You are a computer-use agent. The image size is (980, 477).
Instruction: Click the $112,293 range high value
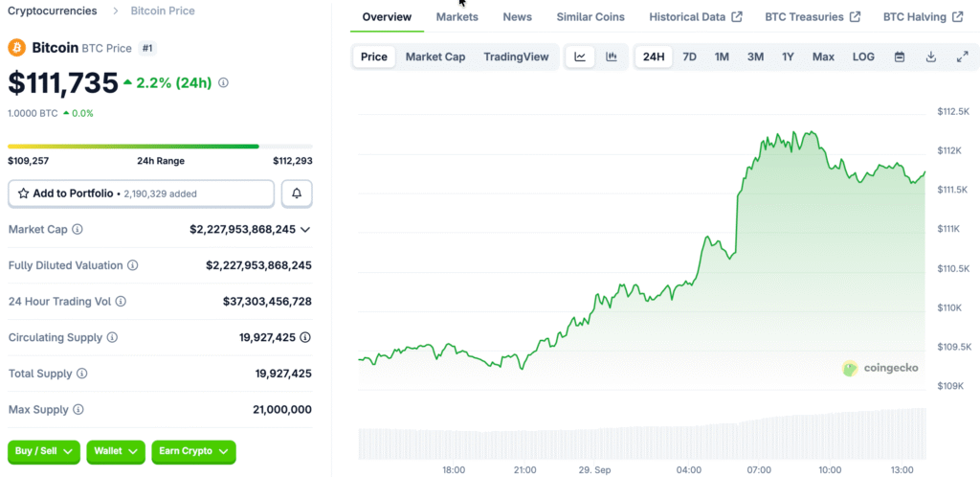pyautogui.click(x=293, y=161)
